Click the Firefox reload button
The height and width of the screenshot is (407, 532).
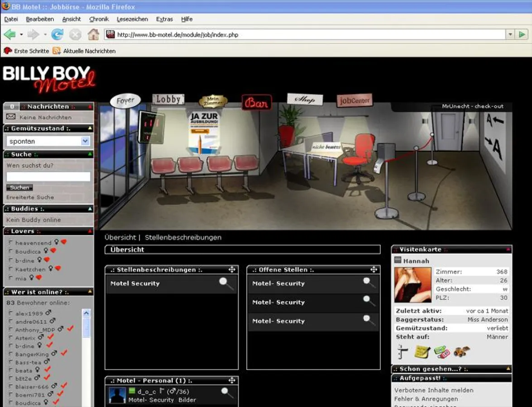58,34
